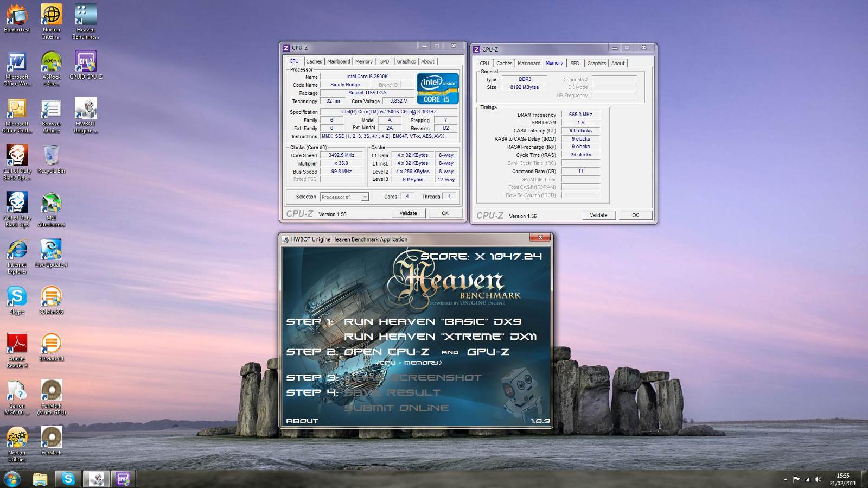
Task: Select the Name field Intel Core i5 2500K
Action: tap(367, 77)
